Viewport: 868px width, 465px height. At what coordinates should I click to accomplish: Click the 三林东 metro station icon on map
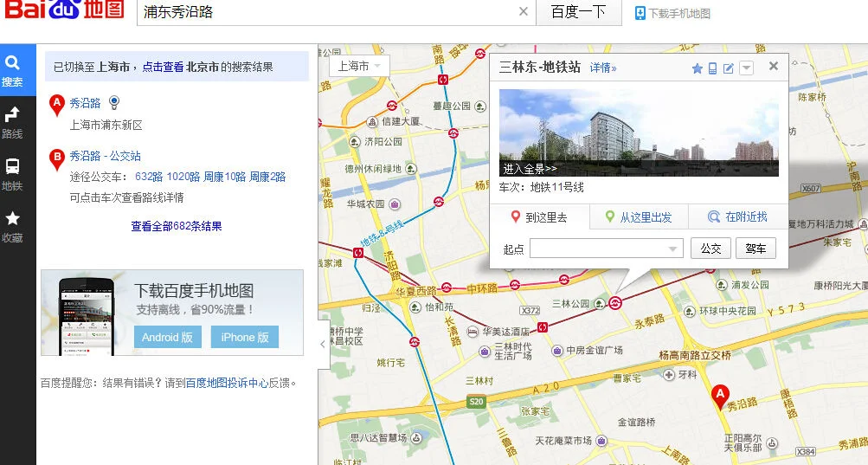[615, 302]
